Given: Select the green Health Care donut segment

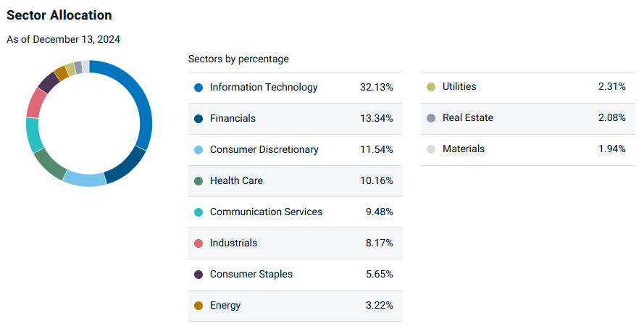Looking at the screenshot, I should [x=49, y=164].
